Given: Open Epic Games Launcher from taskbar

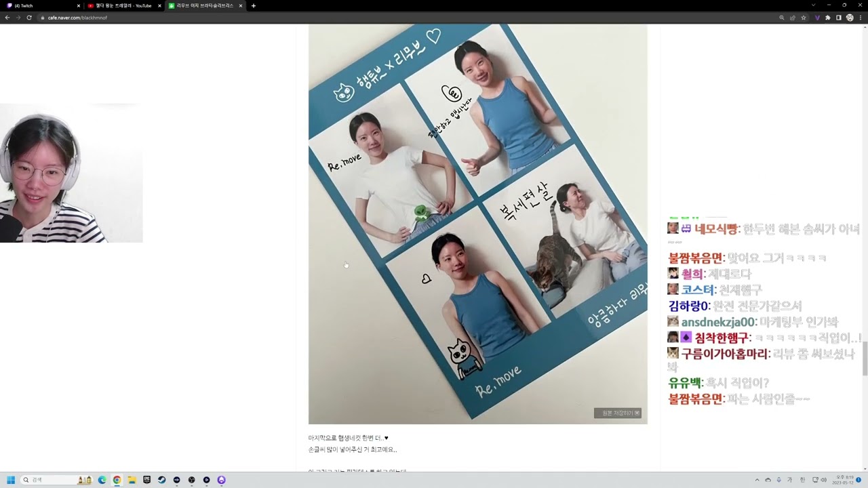Looking at the screenshot, I should point(146,480).
